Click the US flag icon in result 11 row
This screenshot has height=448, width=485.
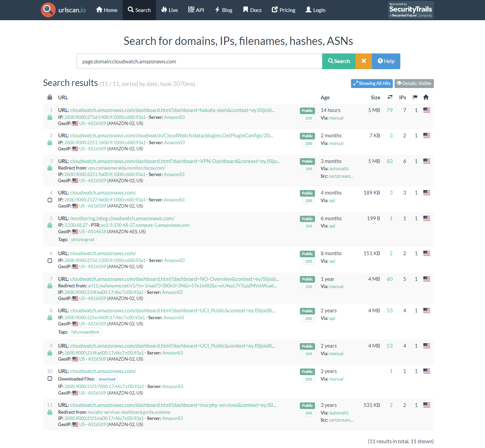[x=427, y=405]
